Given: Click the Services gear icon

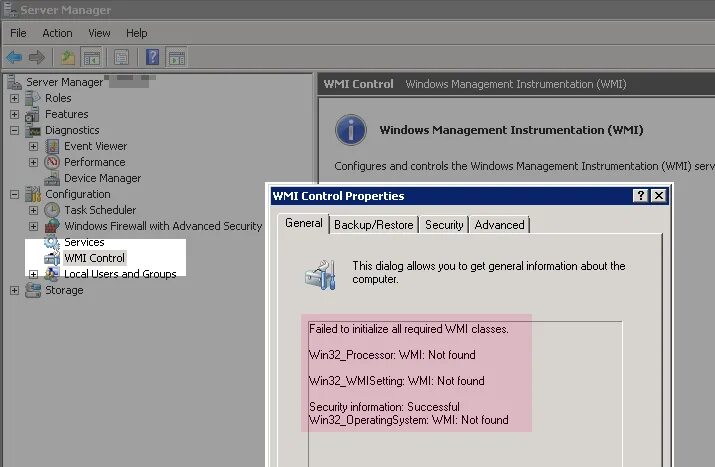Looking at the screenshot, I should point(52,242).
